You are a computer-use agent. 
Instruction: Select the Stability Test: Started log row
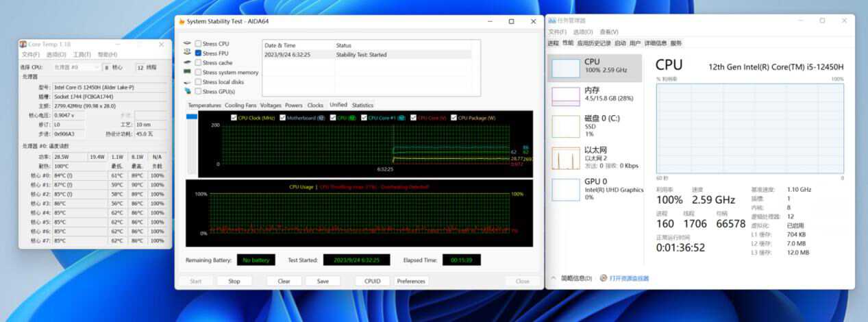367,55
